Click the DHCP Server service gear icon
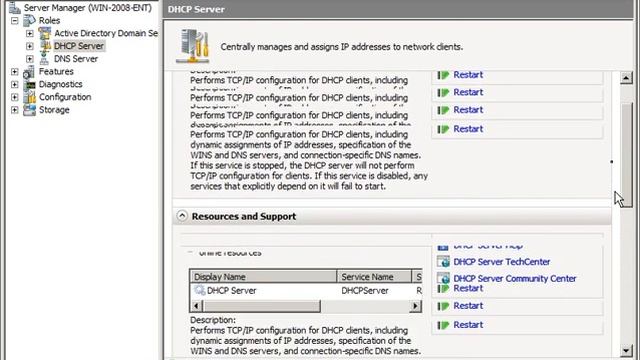 click(199, 290)
